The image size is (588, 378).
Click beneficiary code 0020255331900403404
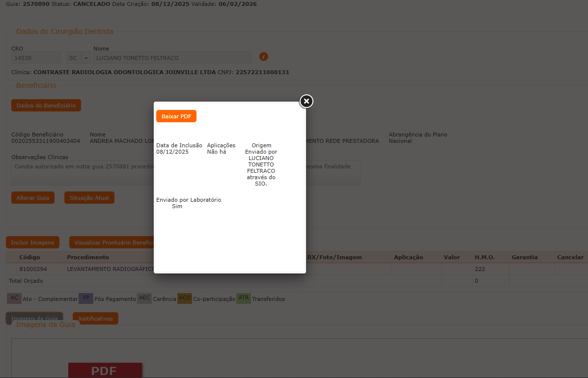pos(45,141)
